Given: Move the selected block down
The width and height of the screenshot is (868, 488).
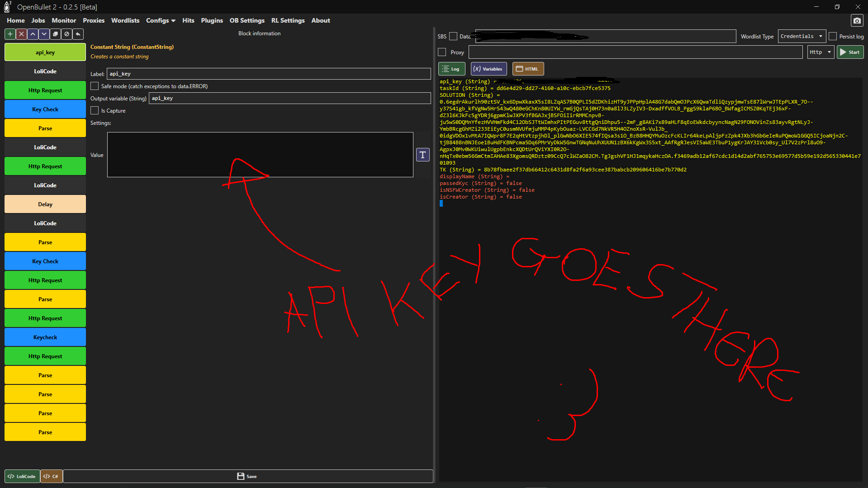Looking at the screenshot, I should click(x=44, y=34).
